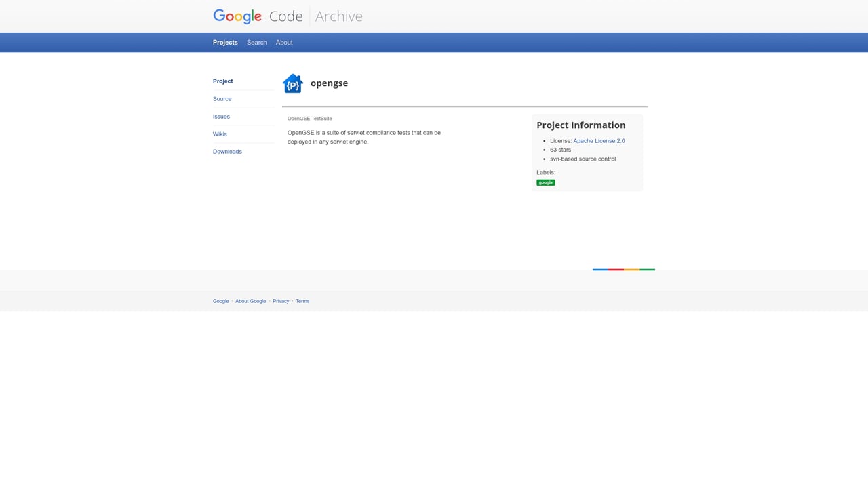Open the About page in the navbar
The image size is (868, 488).
coord(283,42)
